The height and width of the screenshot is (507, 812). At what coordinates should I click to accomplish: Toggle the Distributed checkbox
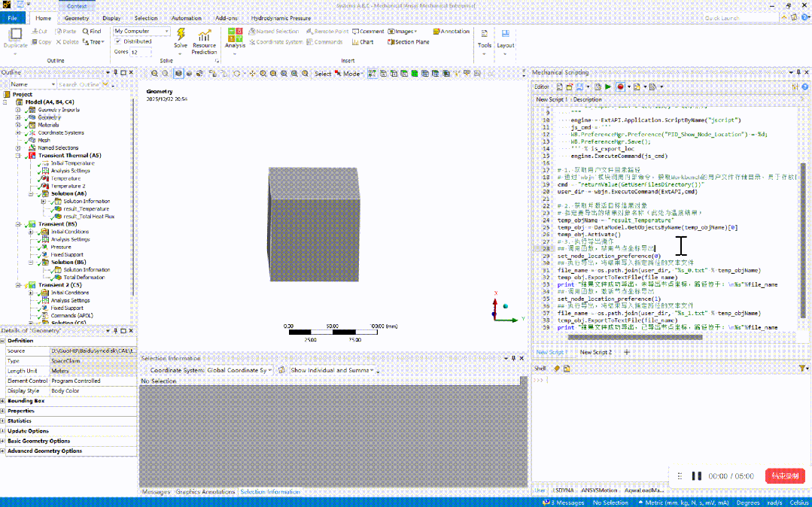point(118,41)
